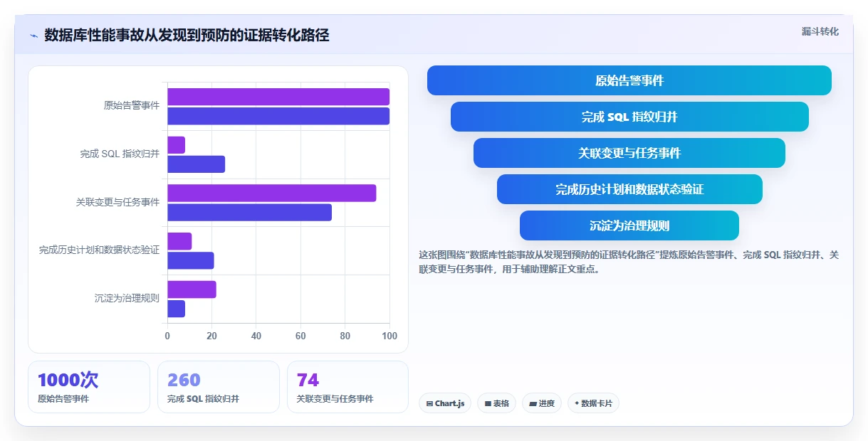The height and width of the screenshot is (441, 868).
Task: Click the blue bar for 沉淀为治理规则
Action: coord(176,309)
